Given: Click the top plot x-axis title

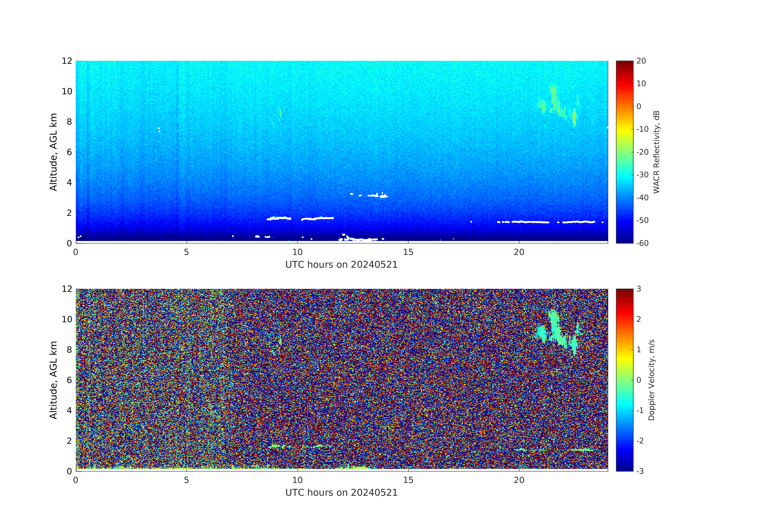Looking at the screenshot, I should click(341, 265).
